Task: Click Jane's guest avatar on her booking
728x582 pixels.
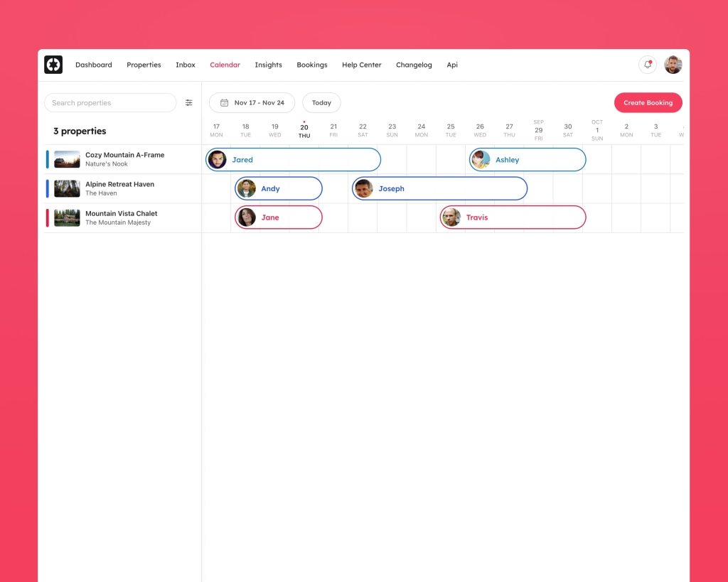Action: [247, 217]
